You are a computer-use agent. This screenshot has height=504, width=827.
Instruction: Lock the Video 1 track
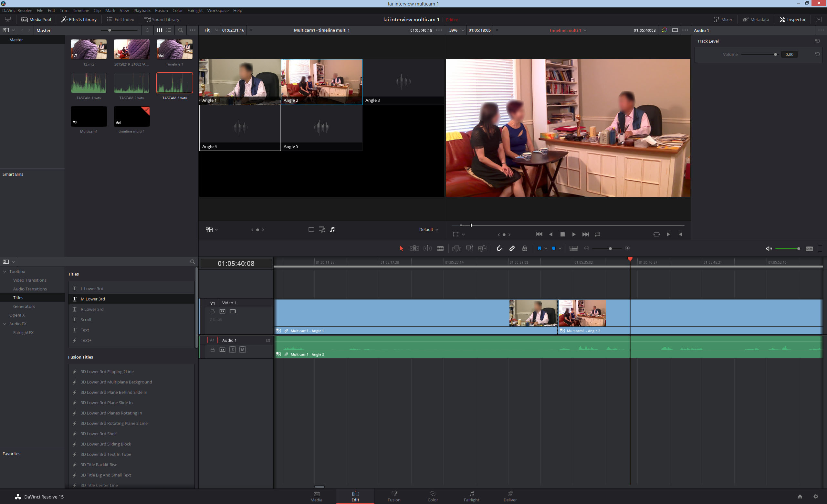pos(213,311)
